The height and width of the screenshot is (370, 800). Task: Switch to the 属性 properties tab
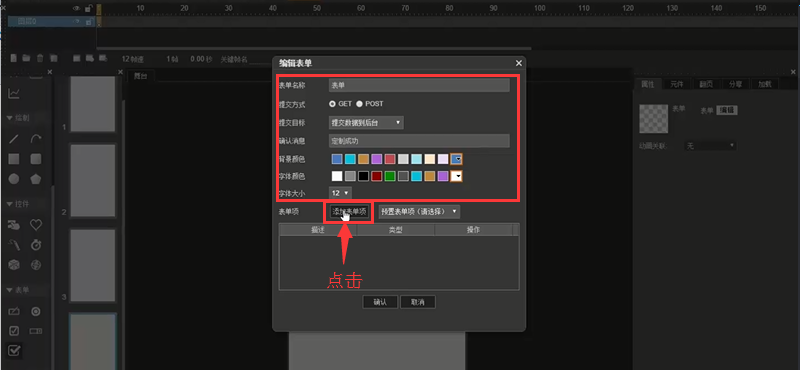[x=648, y=85]
